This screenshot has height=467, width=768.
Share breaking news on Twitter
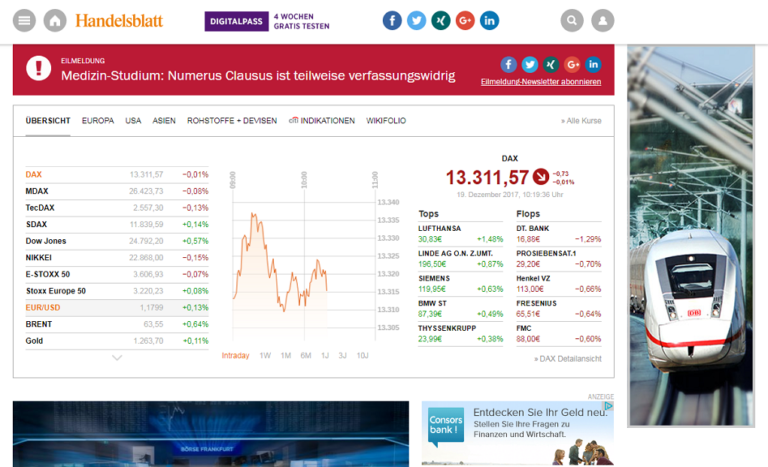click(x=529, y=64)
